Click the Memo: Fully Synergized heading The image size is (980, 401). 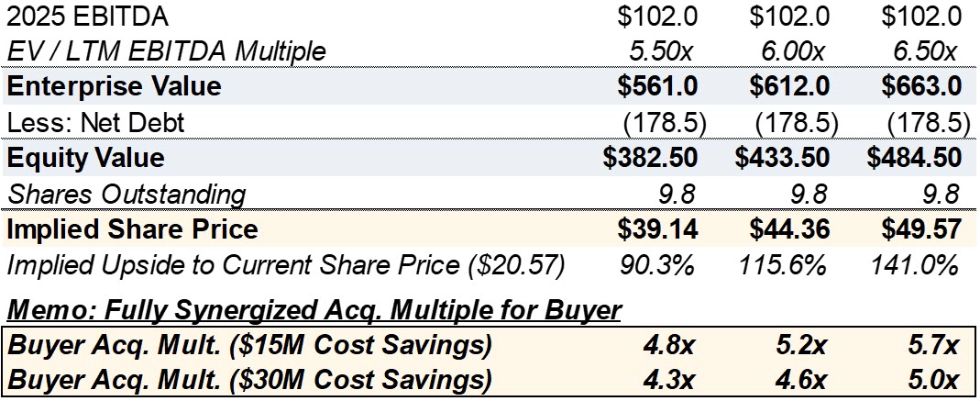click(x=314, y=310)
